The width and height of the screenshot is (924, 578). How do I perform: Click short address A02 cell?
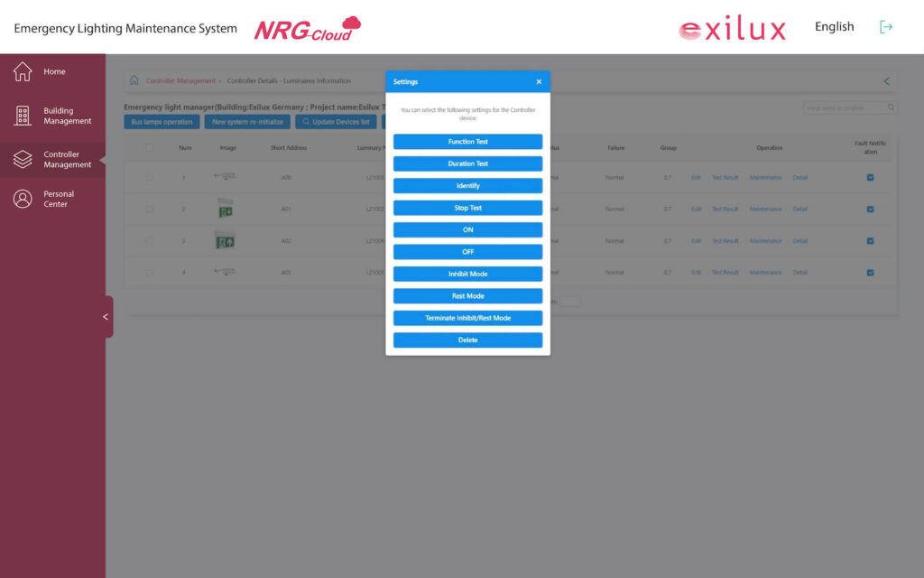286,241
